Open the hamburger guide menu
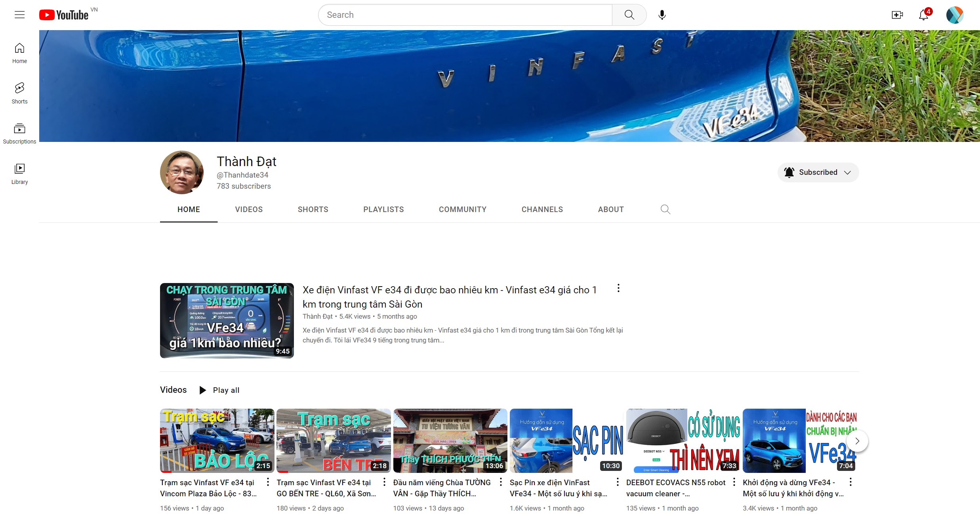 click(x=19, y=15)
